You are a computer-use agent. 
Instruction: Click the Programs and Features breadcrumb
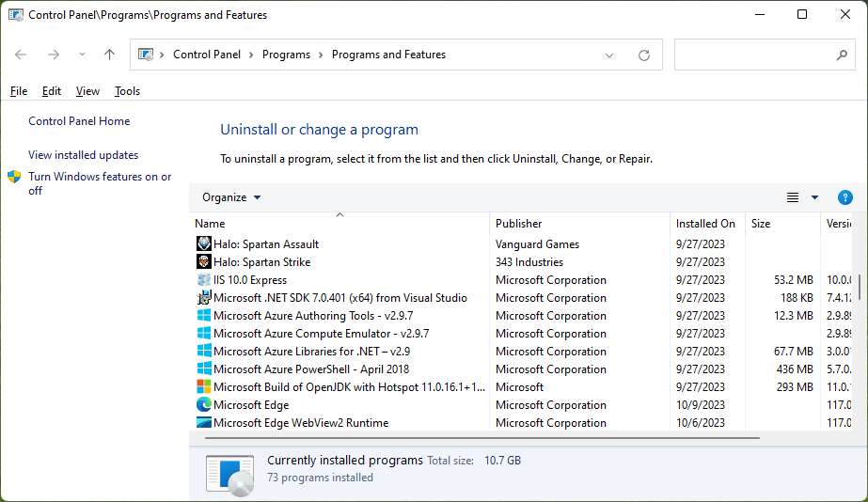388,55
